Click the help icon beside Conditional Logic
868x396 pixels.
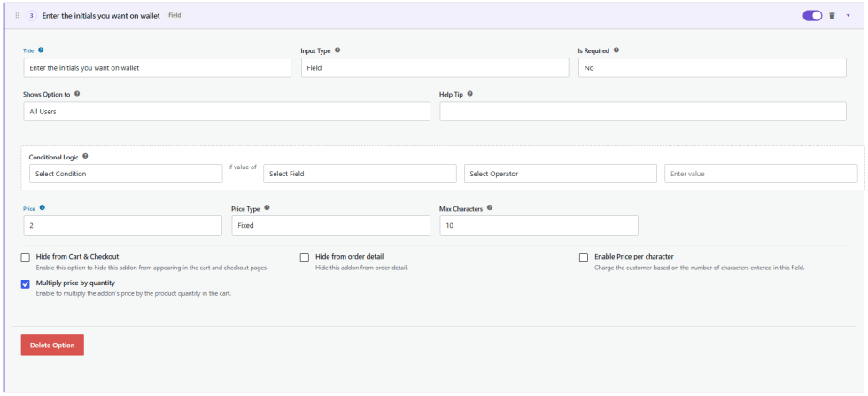85,156
